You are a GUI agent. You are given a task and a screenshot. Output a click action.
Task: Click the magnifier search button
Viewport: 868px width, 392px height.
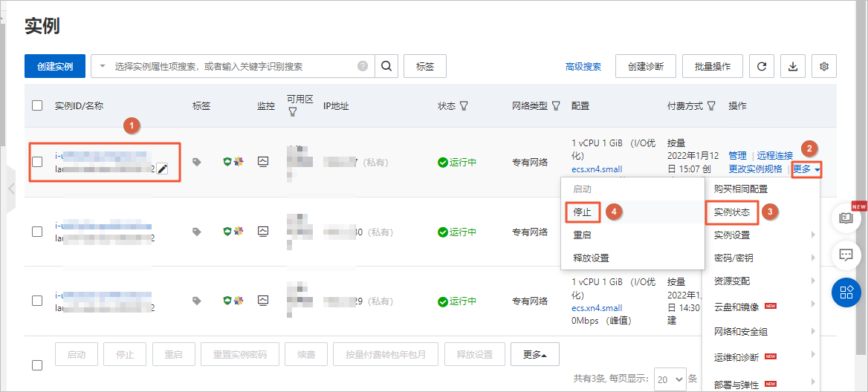386,66
